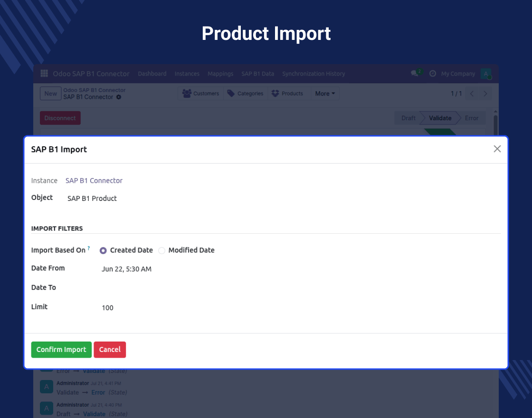This screenshot has height=418, width=532.
Task: Select the Modified Date radio option
Action: (162, 250)
